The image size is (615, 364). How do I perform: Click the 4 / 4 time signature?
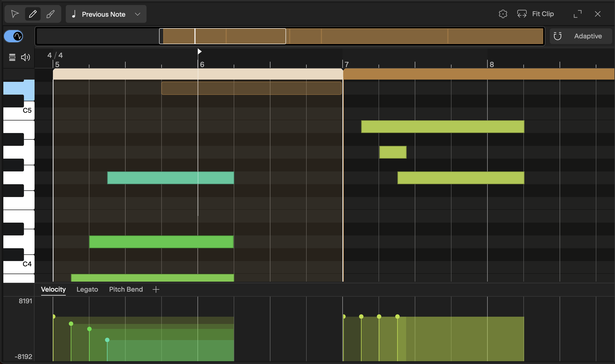click(55, 55)
